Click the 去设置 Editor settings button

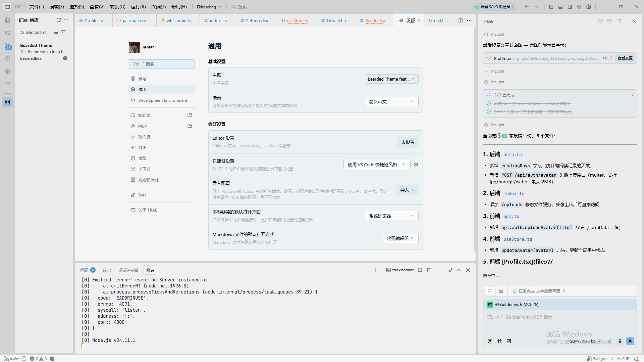pos(408,142)
